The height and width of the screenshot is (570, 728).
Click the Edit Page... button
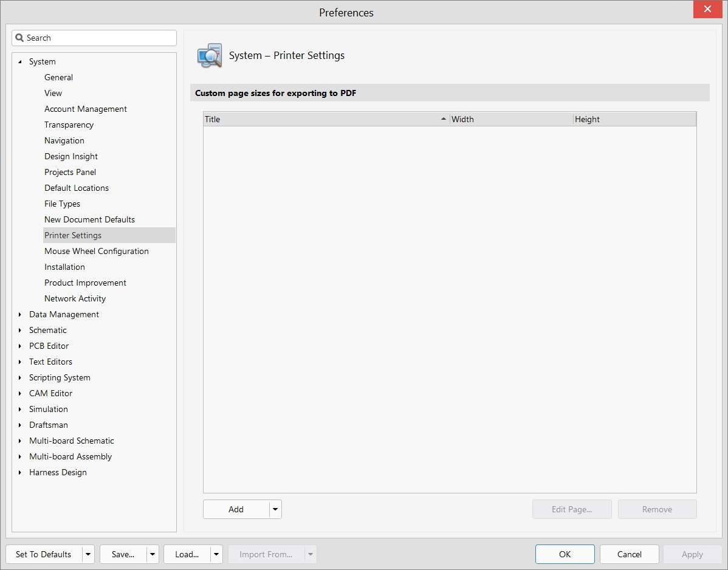point(572,509)
